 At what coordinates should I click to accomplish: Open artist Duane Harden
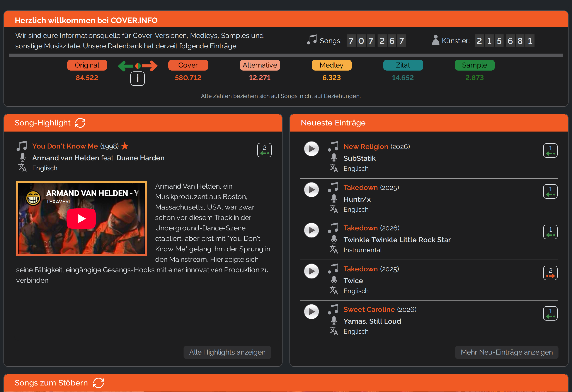(141, 158)
